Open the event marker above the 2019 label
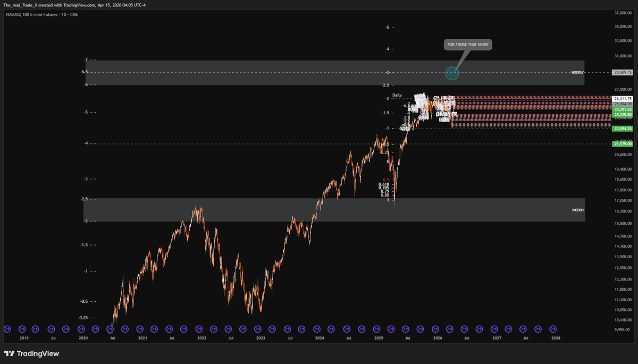This screenshot has width=638, height=364. 22,329
